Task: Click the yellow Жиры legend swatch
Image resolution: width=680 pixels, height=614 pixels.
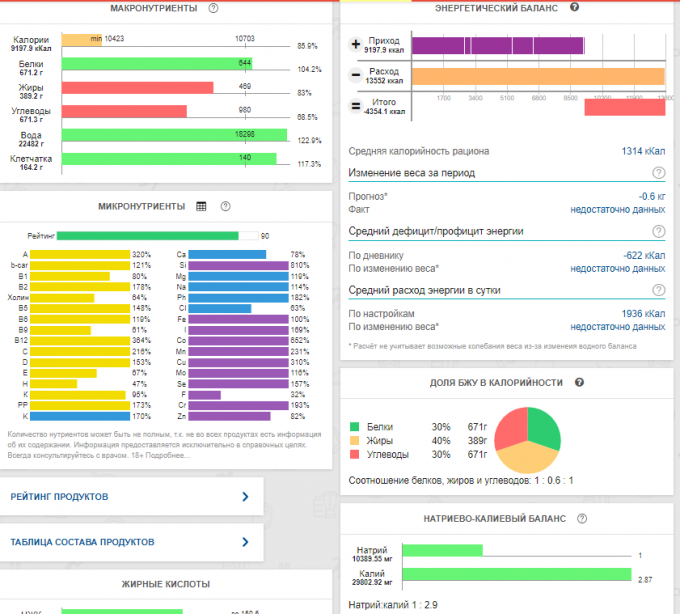Action: [x=355, y=440]
